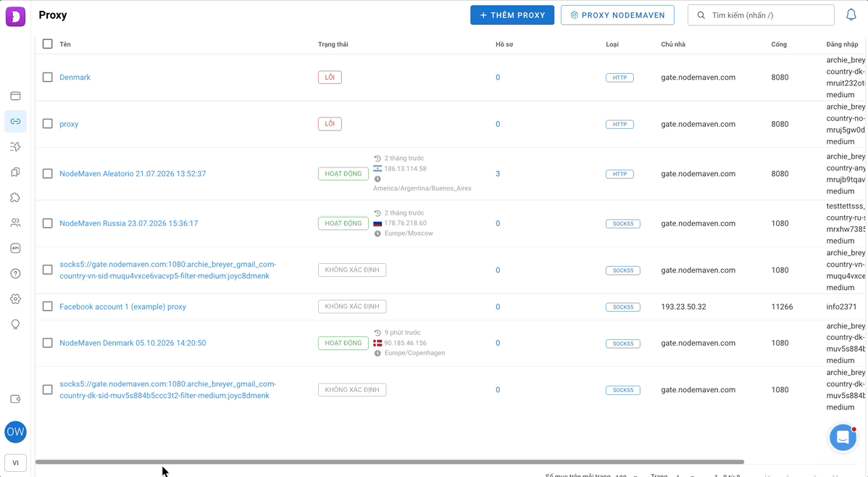Image resolution: width=868 pixels, height=477 pixels.
Task: Open the OW user avatar
Action: click(x=15, y=432)
